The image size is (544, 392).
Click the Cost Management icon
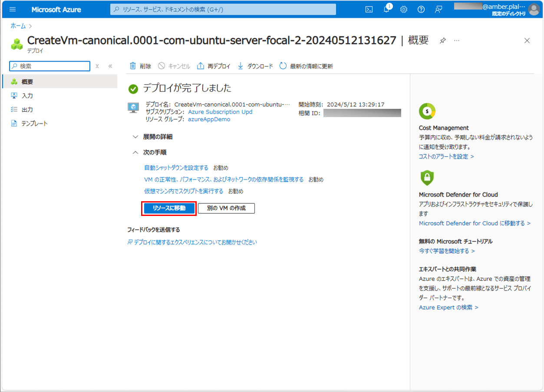point(427,111)
